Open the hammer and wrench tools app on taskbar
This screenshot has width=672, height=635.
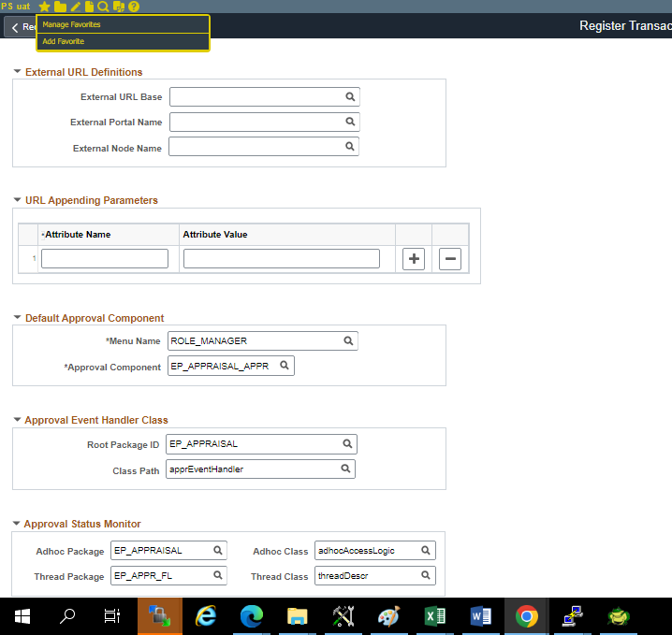pos(343,616)
